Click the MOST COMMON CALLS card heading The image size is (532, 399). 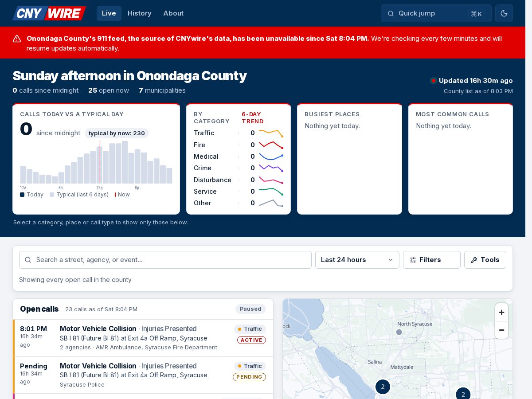click(x=453, y=114)
